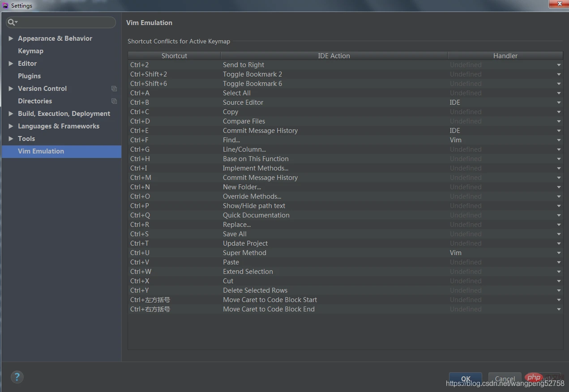Select Keymap in settings sidebar

[x=30, y=51]
